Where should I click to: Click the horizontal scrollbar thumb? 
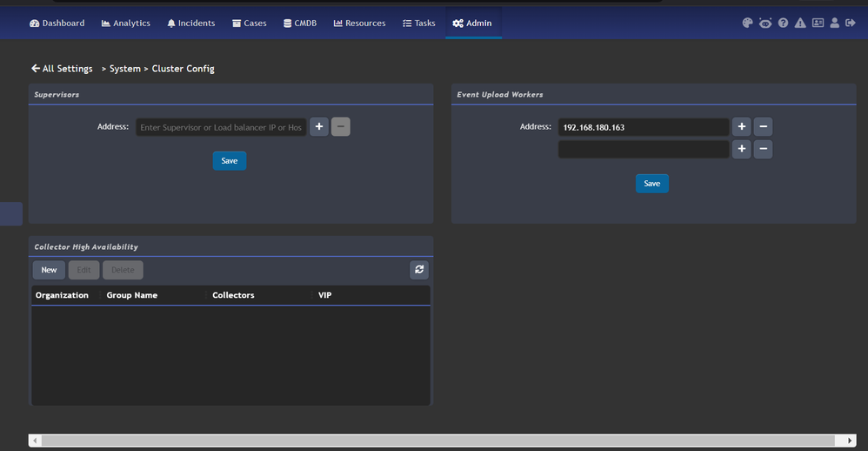click(x=437, y=441)
